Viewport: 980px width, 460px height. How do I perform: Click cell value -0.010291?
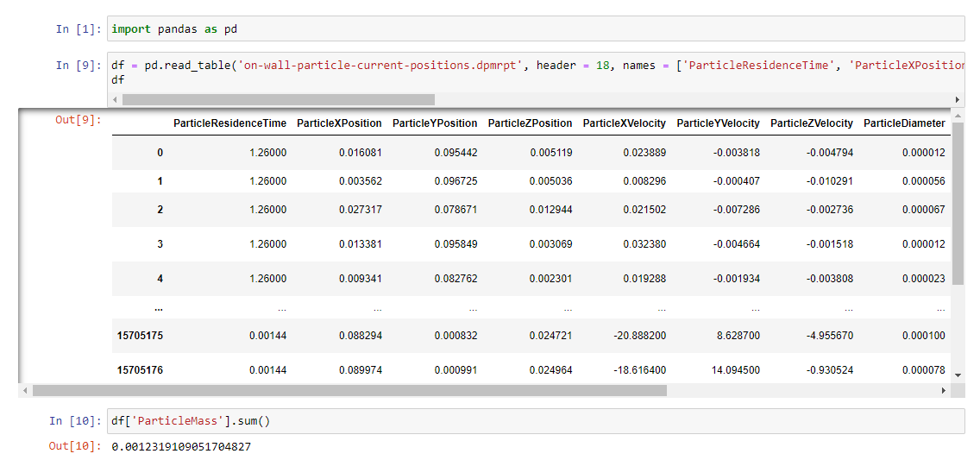point(829,181)
